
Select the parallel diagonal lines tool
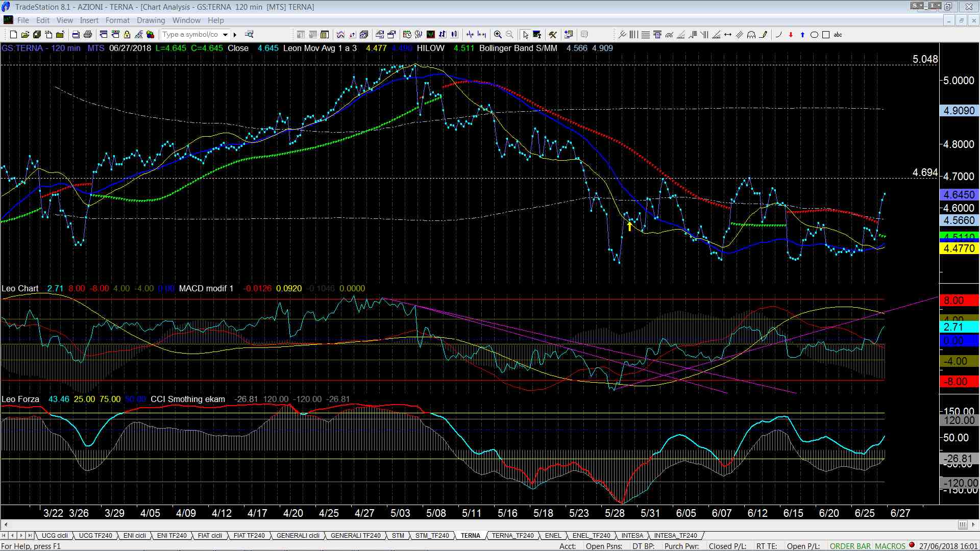740,35
